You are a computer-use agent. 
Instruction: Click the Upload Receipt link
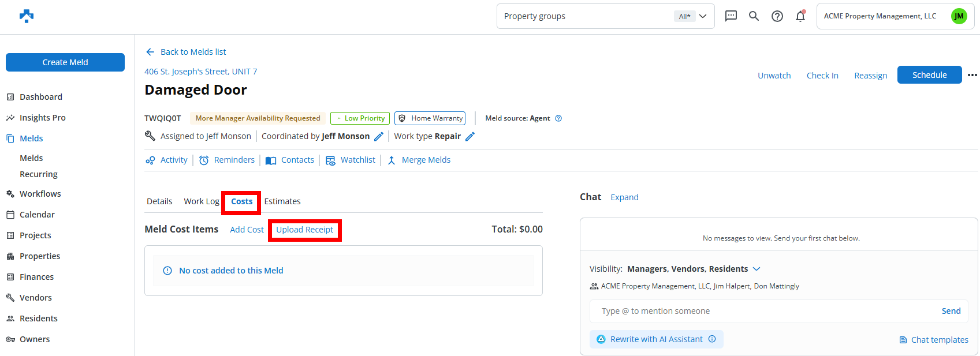pos(304,230)
